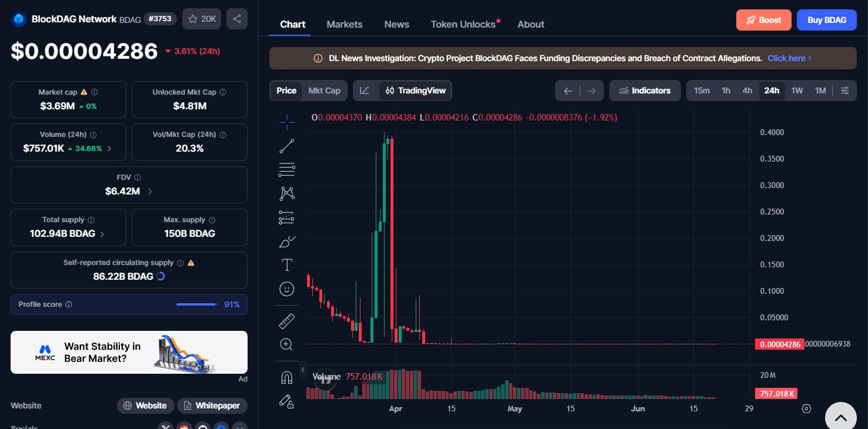Image resolution: width=868 pixels, height=429 pixels.
Task: Toggle magnet mode for drawings
Action: (287, 377)
